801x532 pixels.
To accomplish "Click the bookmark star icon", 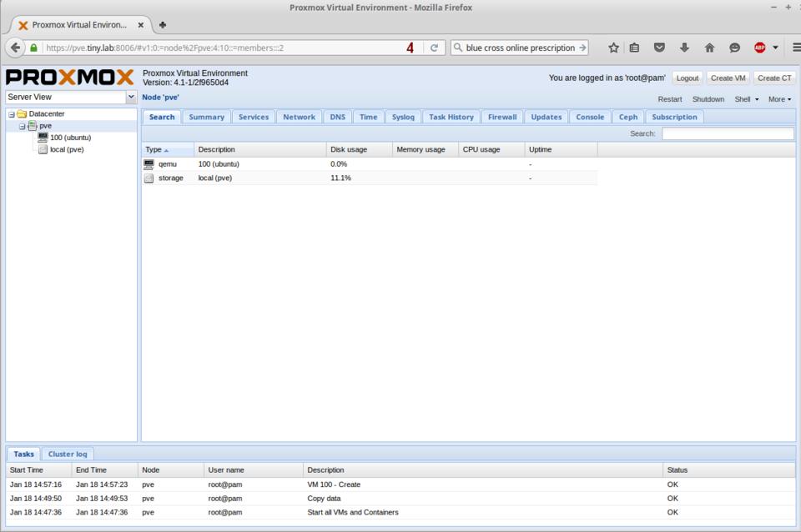I will (613, 48).
